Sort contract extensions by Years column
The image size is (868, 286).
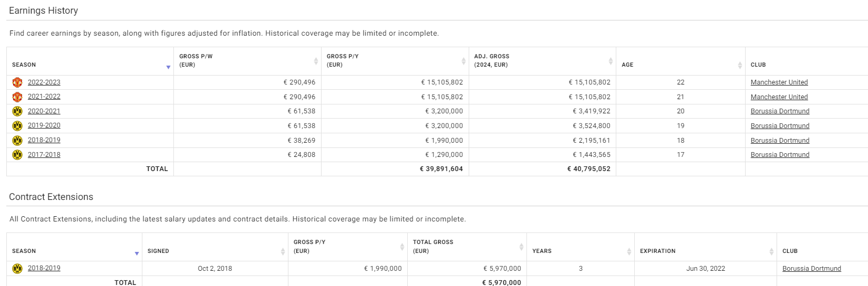pos(629,251)
